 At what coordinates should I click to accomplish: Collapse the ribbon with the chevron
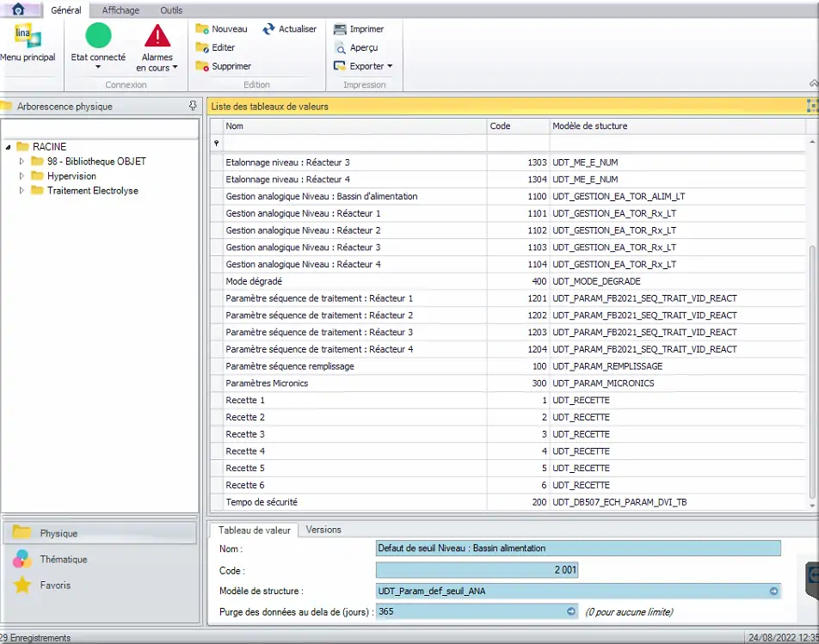pos(814,83)
